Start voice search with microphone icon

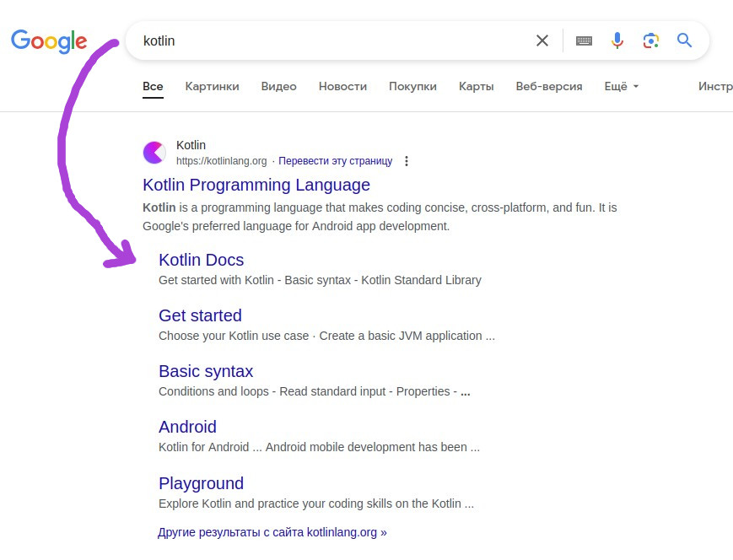(617, 40)
